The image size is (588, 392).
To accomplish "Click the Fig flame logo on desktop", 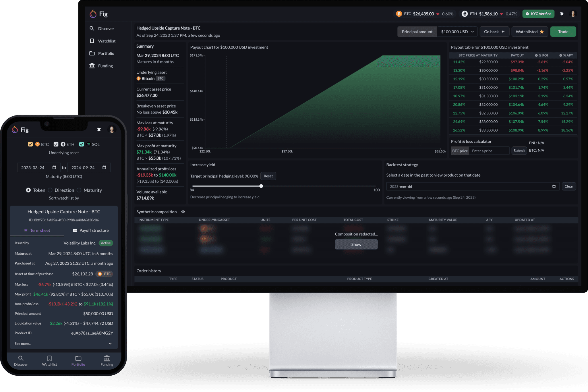I will pyautogui.click(x=93, y=13).
